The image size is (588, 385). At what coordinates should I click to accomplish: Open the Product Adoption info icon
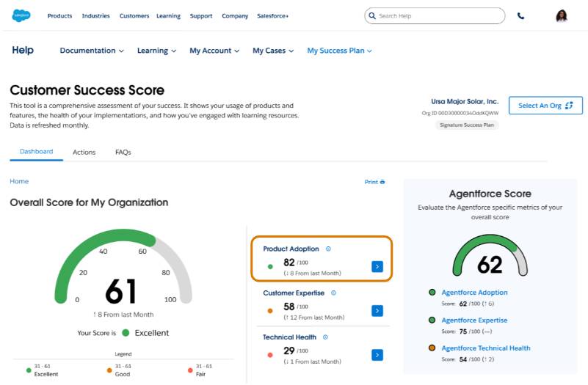(328, 249)
